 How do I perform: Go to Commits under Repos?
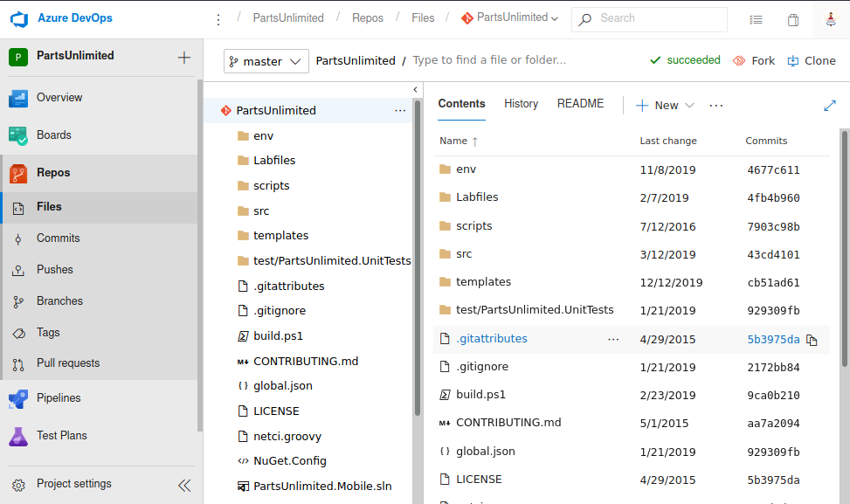[58, 238]
